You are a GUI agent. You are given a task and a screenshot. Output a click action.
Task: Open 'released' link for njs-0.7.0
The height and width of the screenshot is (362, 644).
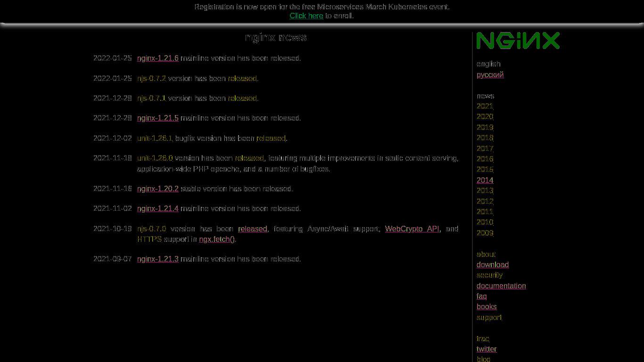tap(253, 229)
